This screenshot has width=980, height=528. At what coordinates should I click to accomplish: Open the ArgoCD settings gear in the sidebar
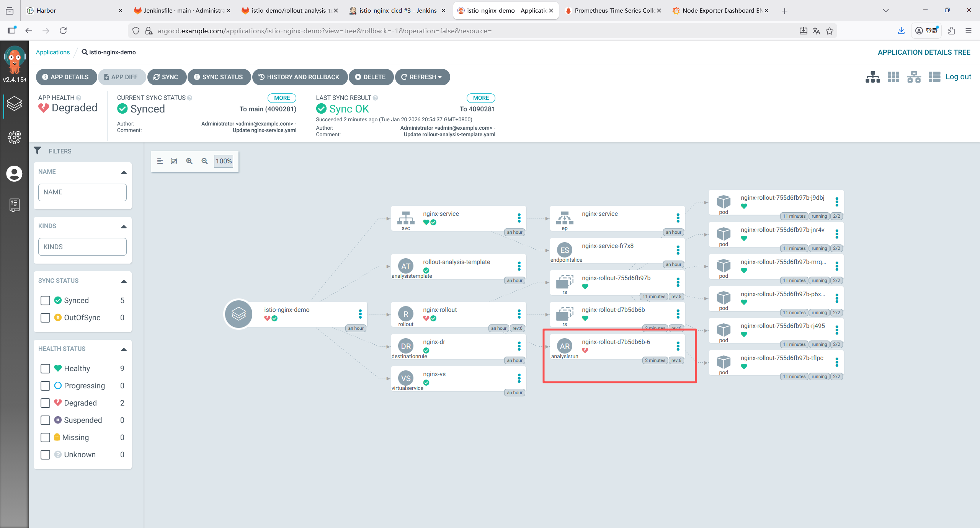[x=14, y=137]
